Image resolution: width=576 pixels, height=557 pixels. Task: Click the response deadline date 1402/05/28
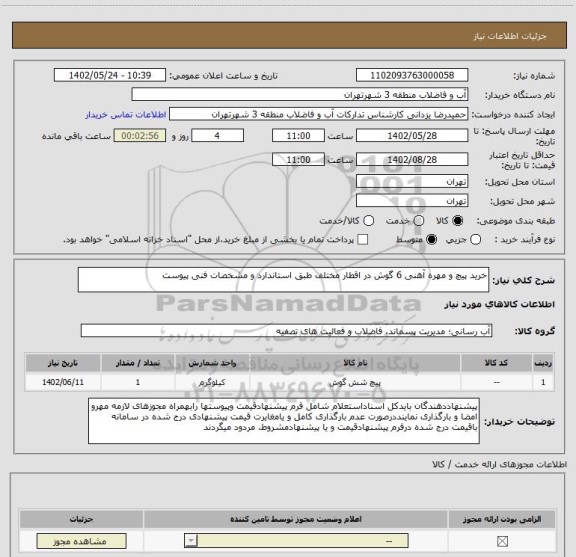point(412,136)
